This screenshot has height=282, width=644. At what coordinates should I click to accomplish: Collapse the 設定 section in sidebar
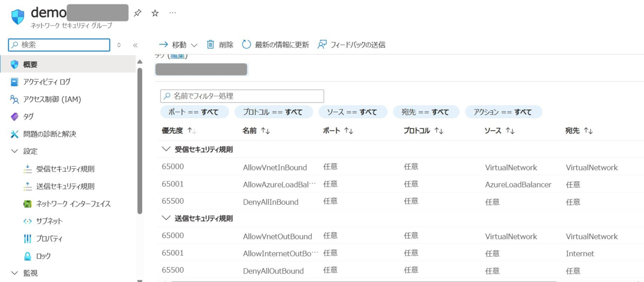point(14,151)
